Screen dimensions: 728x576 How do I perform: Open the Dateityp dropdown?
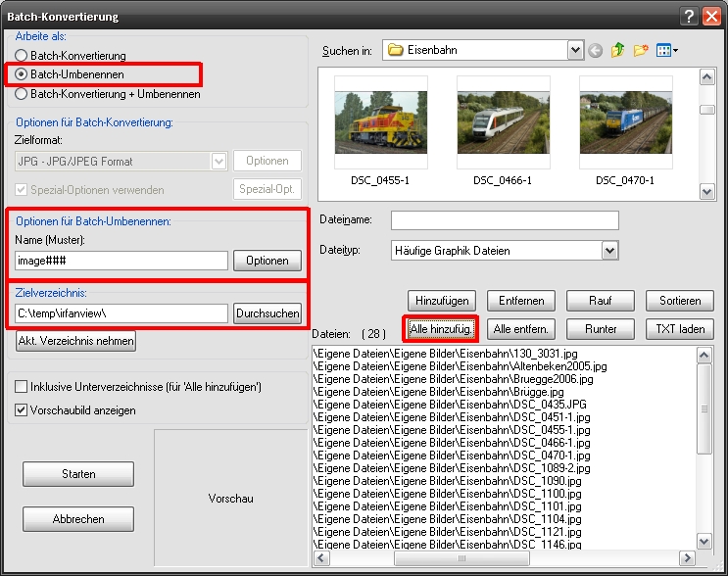610,251
